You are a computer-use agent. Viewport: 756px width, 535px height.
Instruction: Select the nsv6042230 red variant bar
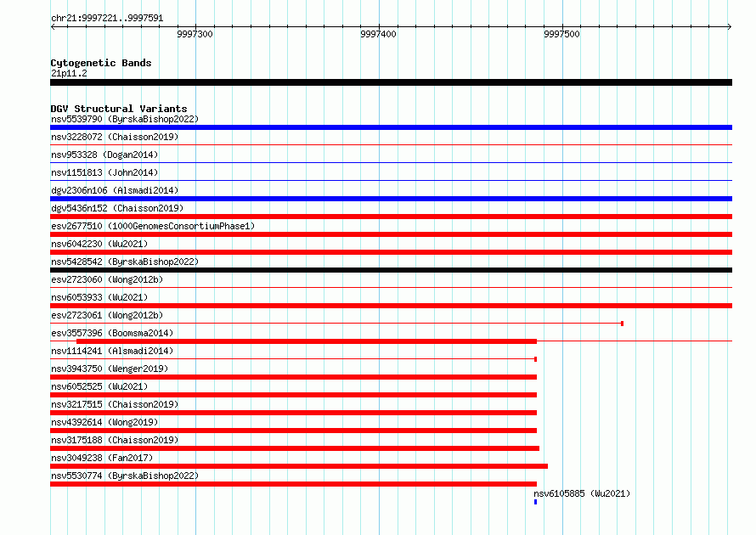391,252
